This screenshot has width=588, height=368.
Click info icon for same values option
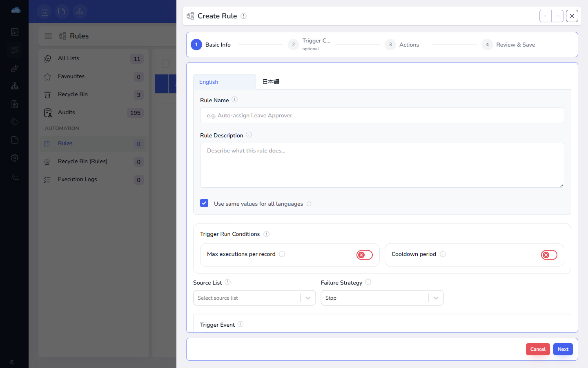[309, 204]
